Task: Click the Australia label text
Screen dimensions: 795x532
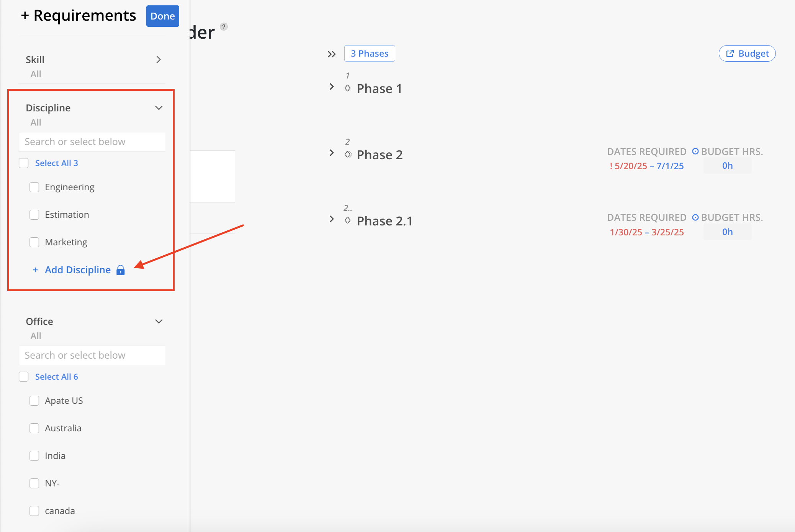Action: [63, 428]
